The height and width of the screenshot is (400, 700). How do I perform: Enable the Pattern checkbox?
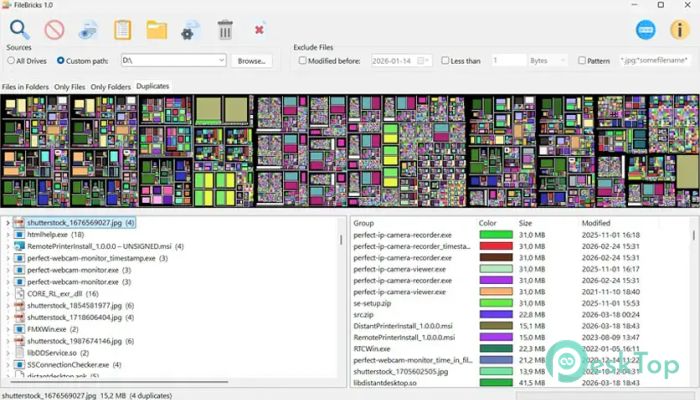coord(582,60)
